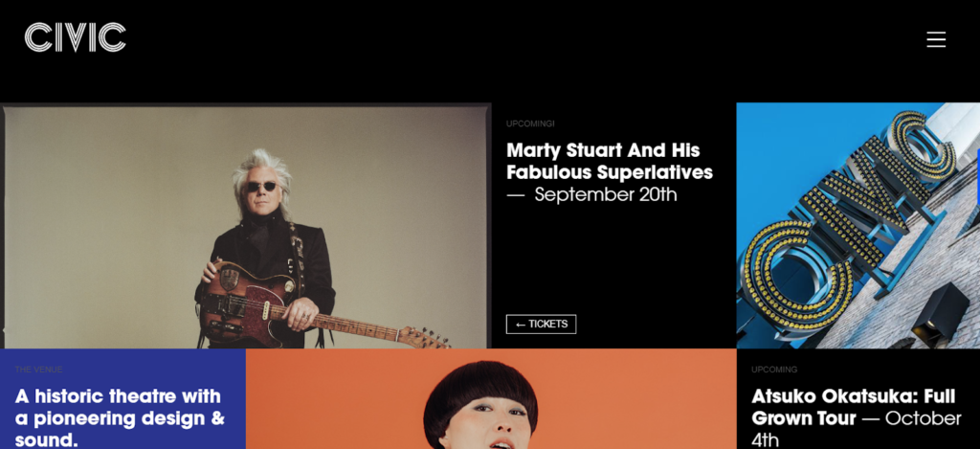Open Marty Stuart And His Fabulous Superlatives heading
Viewport: 980px width, 449px height.
[610, 161]
